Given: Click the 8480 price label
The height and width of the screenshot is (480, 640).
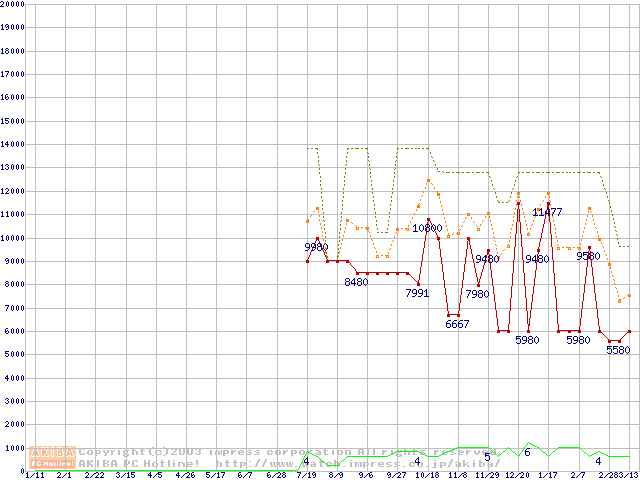Looking at the screenshot, I should click(356, 283).
